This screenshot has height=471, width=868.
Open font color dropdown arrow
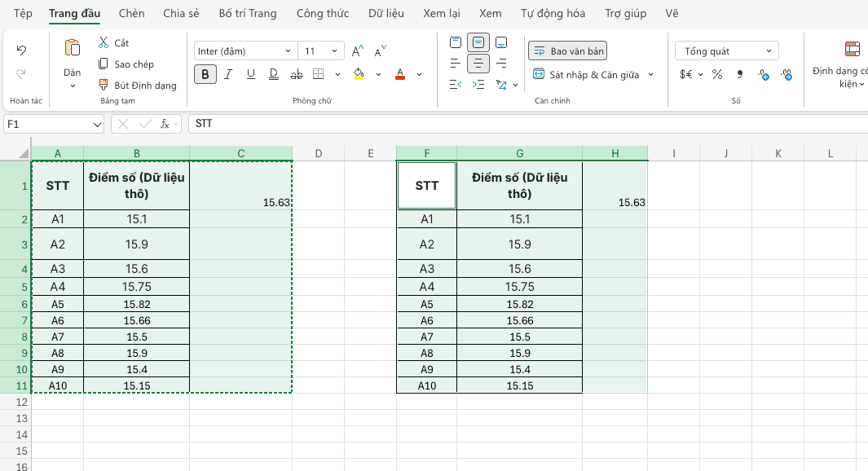[420, 74]
